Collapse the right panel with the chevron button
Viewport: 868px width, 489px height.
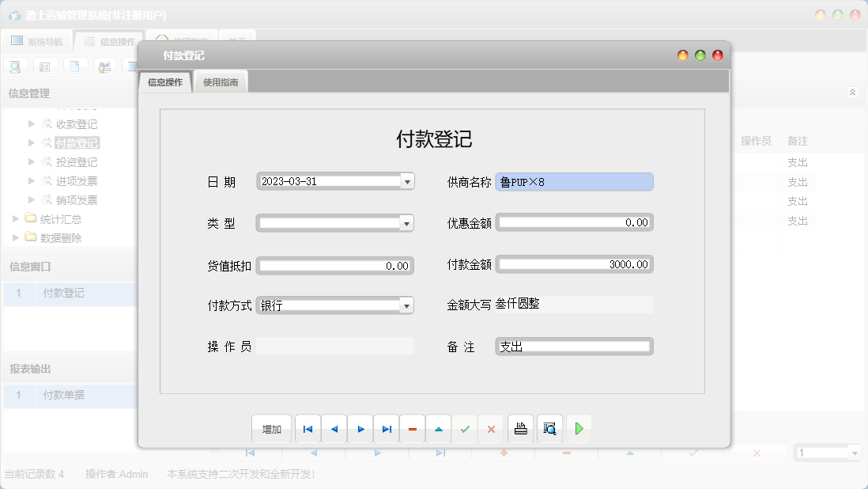click(852, 92)
